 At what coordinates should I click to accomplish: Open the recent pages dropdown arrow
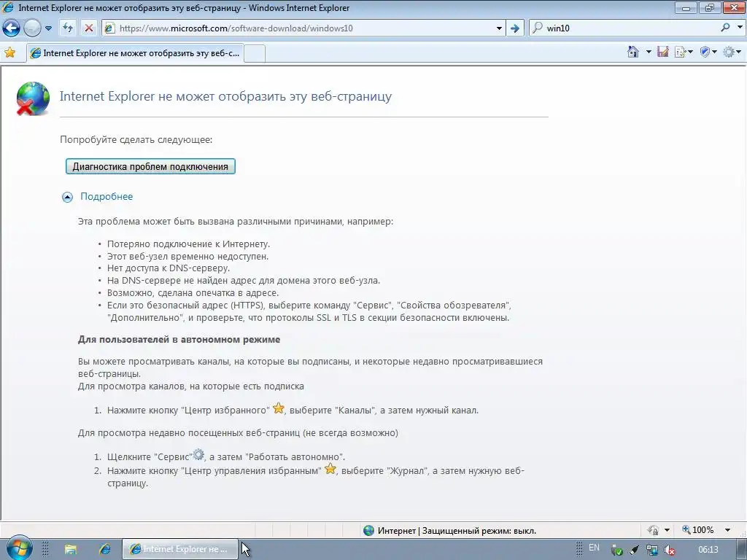click(48, 28)
